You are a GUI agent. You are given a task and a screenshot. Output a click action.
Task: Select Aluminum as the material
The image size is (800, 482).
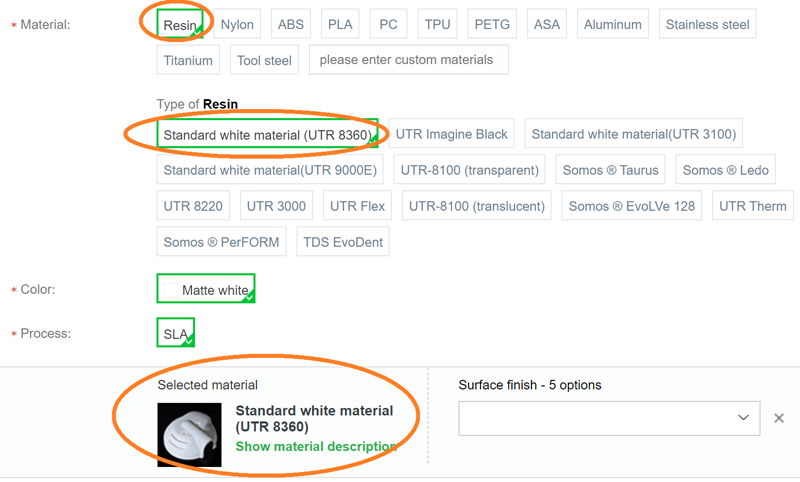pos(612,24)
